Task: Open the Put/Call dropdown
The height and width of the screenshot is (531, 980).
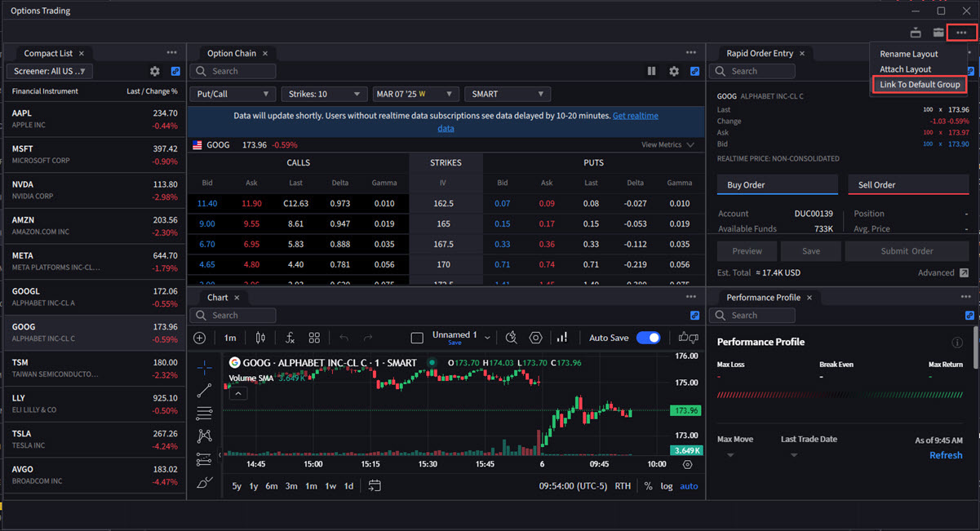Action: pos(232,94)
